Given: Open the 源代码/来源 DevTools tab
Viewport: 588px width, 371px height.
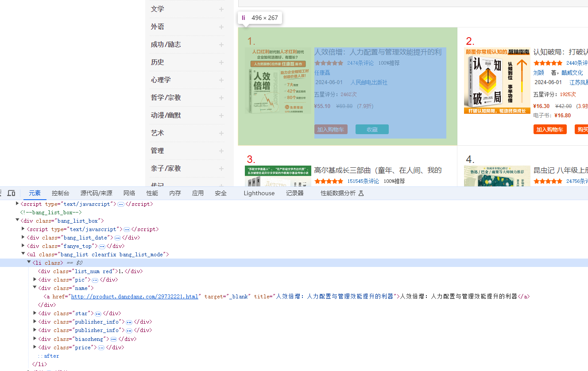Looking at the screenshot, I should pyautogui.click(x=96, y=193).
